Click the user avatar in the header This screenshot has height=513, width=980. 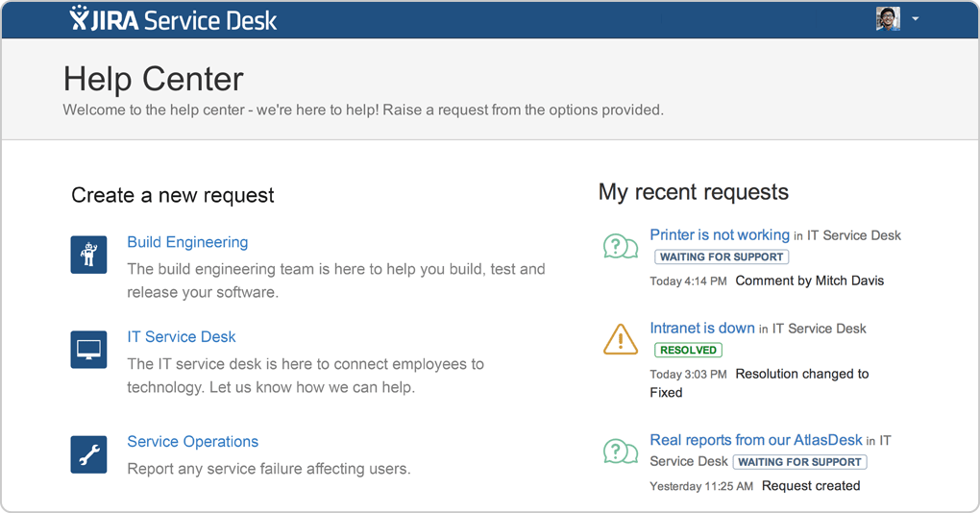tap(888, 19)
